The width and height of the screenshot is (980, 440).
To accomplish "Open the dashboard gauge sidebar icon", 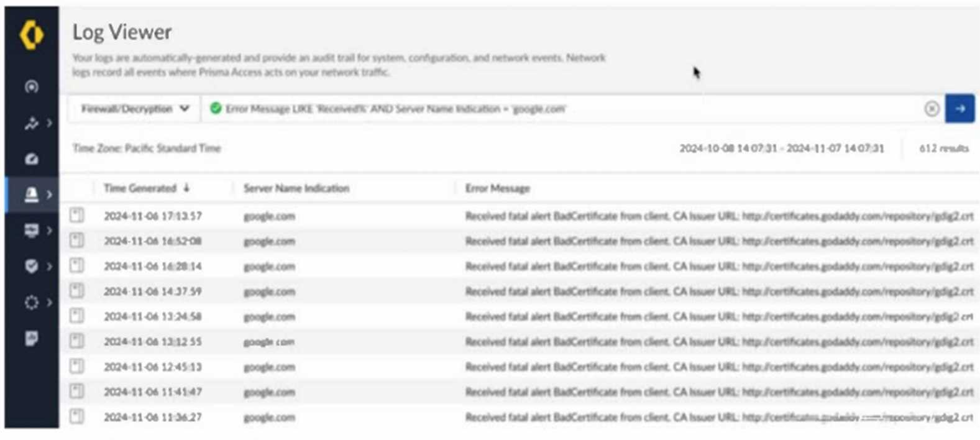I will coord(32,159).
